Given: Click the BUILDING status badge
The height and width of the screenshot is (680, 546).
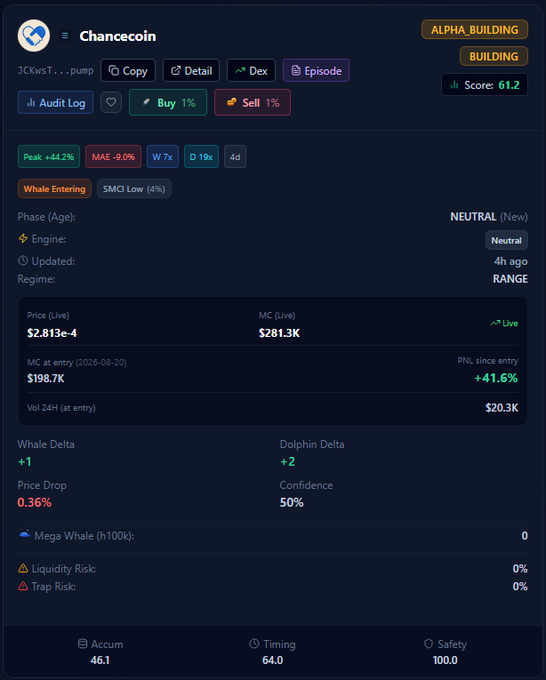Looking at the screenshot, I should 494,56.
